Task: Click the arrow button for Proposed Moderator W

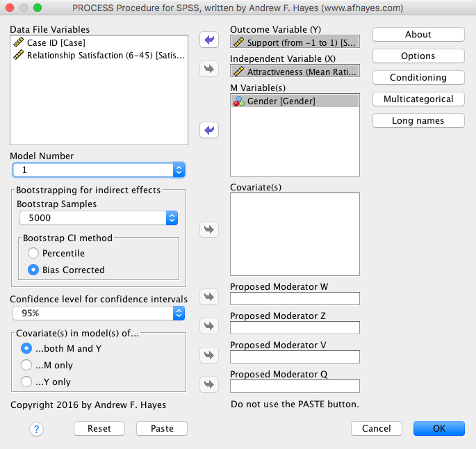Action: point(208,297)
